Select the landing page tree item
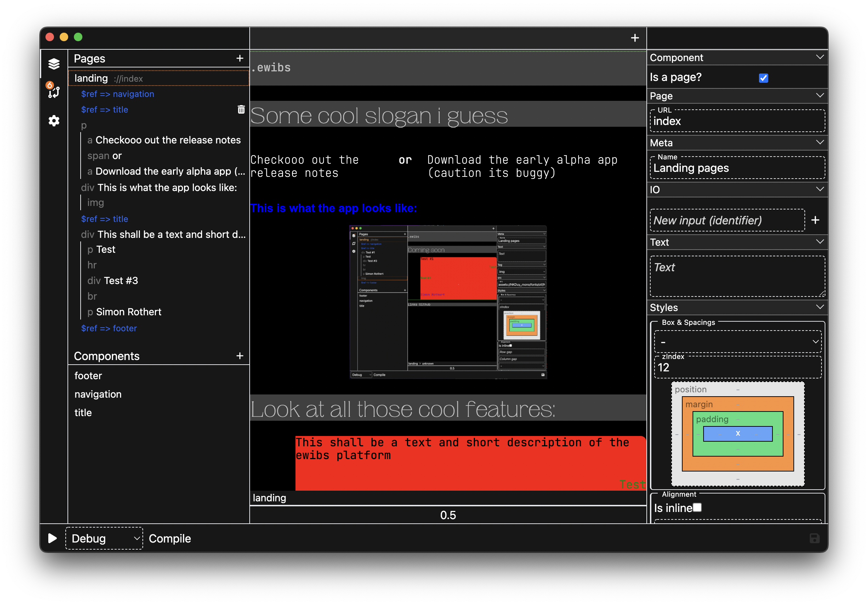This screenshot has width=868, height=605. click(x=91, y=78)
